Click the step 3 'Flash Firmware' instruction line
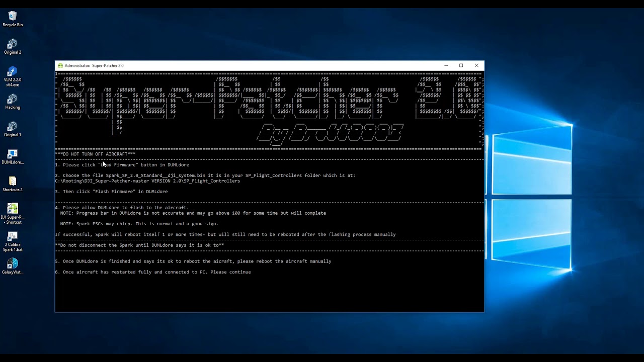This screenshot has width=644, height=362. point(112,192)
